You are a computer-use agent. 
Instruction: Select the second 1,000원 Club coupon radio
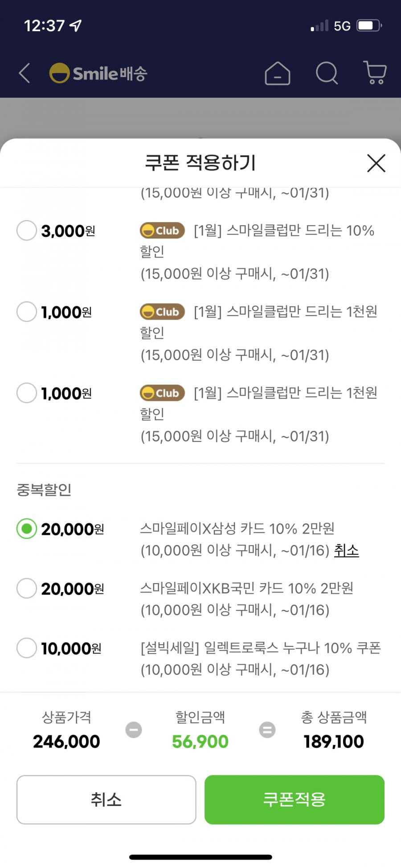coord(27,393)
